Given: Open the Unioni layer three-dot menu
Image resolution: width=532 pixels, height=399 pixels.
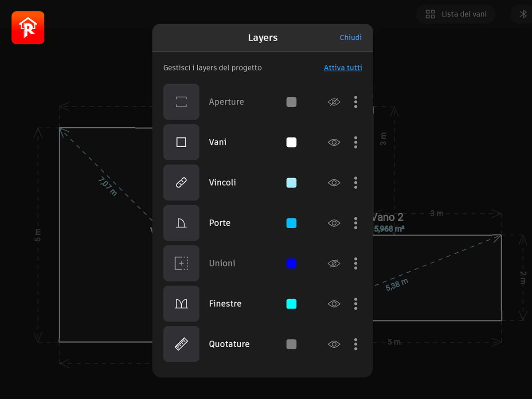Looking at the screenshot, I should 356,263.
